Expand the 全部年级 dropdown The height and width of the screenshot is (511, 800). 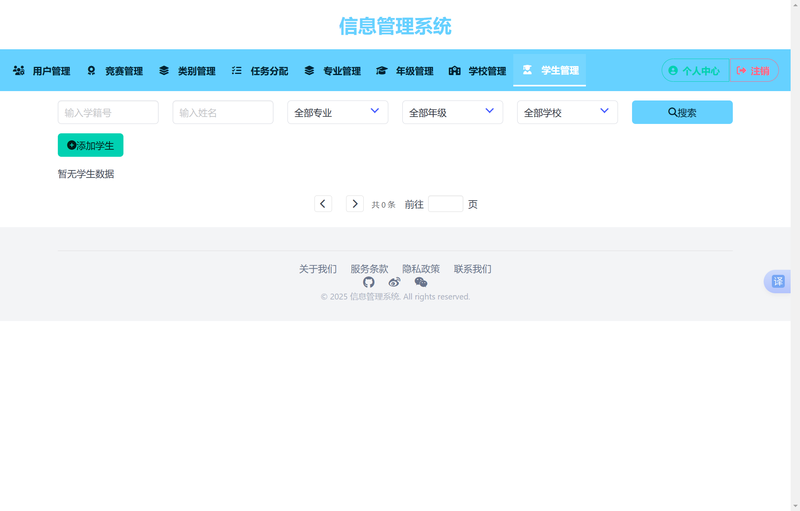pos(453,112)
